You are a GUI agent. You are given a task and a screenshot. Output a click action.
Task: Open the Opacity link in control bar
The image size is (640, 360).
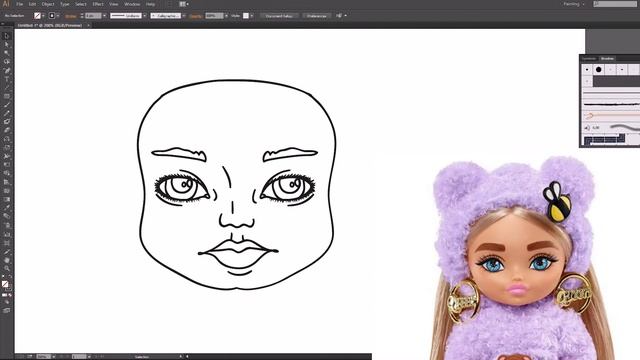[196, 16]
